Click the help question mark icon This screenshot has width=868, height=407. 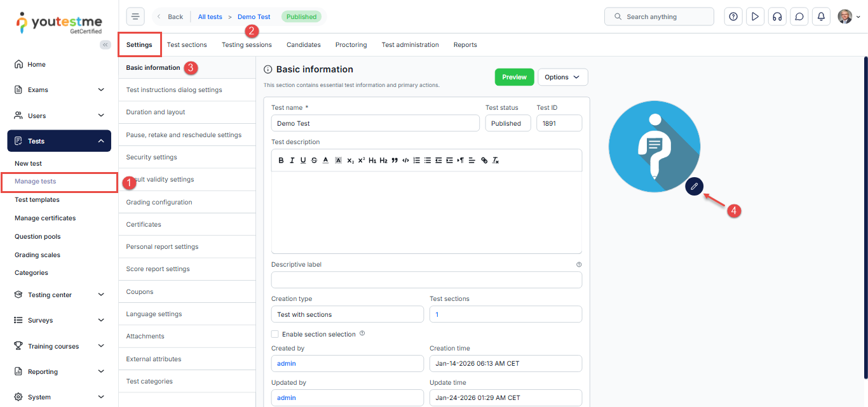pos(733,17)
